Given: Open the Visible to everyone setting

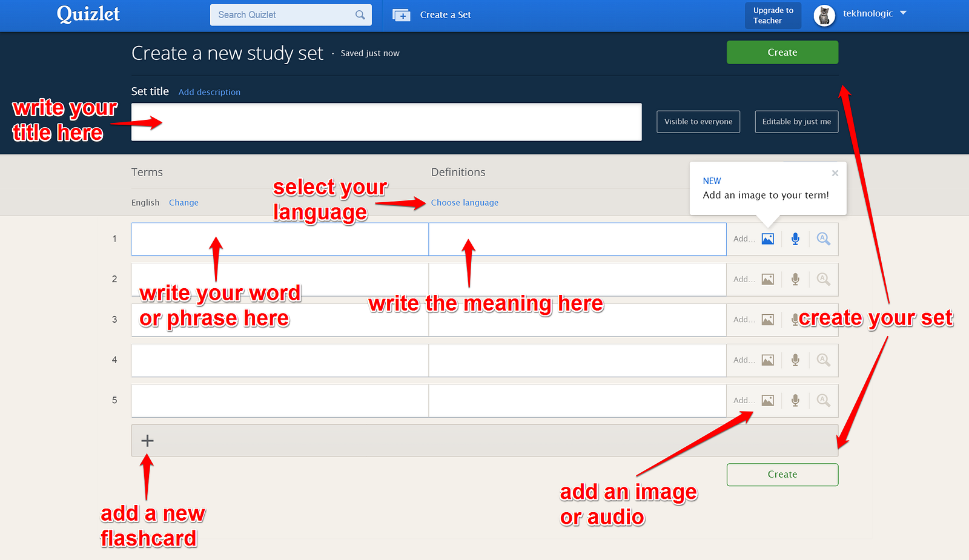Looking at the screenshot, I should click(x=698, y=122).
